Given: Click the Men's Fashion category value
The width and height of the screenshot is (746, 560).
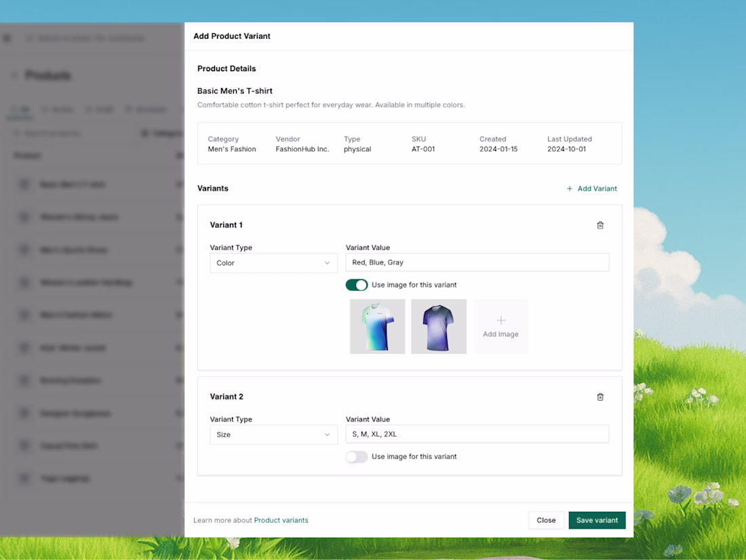Looking at the screenshot, I should click(232, 149).
